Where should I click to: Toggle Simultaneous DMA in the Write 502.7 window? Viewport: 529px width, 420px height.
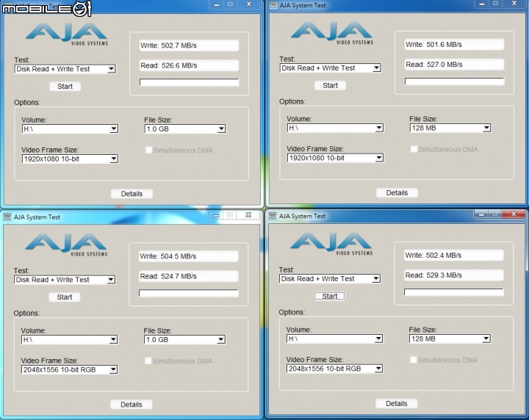pos(148,150)
